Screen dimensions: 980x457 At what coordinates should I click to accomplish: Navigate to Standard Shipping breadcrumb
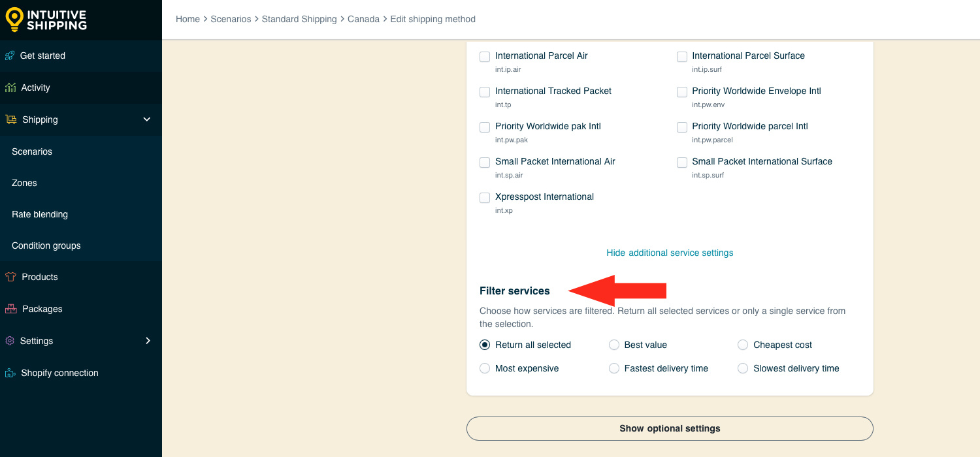(x=299, y=19)
